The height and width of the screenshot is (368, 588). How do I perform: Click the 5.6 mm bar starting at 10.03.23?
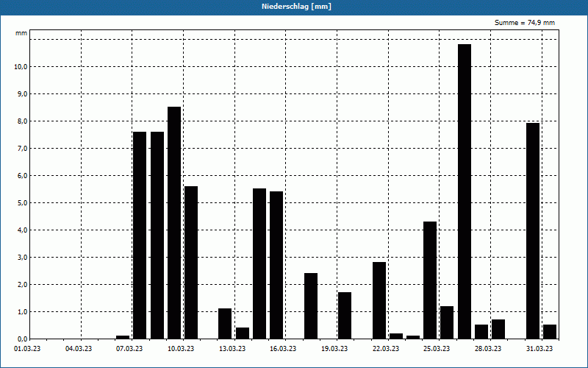click(x=191, y=263)
